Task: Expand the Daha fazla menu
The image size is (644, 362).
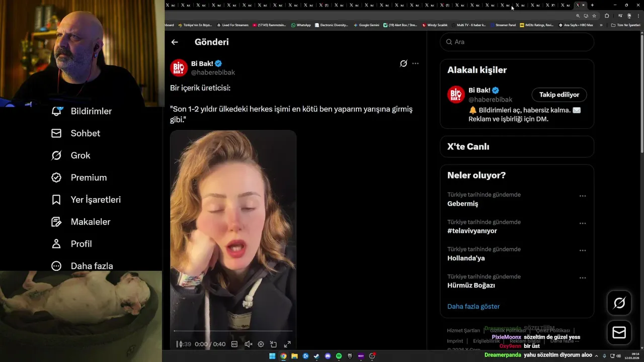Action: pos(82,266)
